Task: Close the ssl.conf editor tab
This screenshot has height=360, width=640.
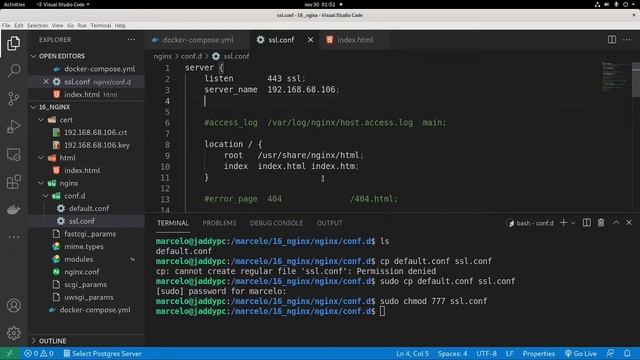Action: [x=311, y=40]
